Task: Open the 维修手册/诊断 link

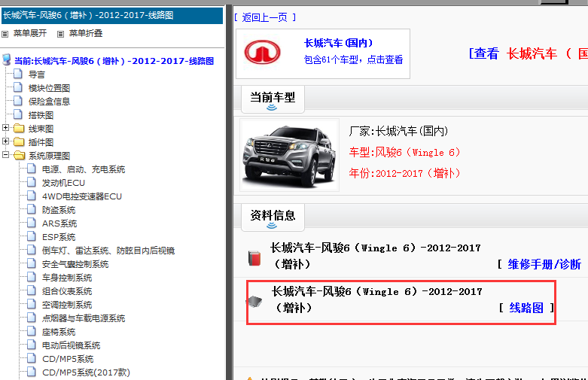Action: 544,264
